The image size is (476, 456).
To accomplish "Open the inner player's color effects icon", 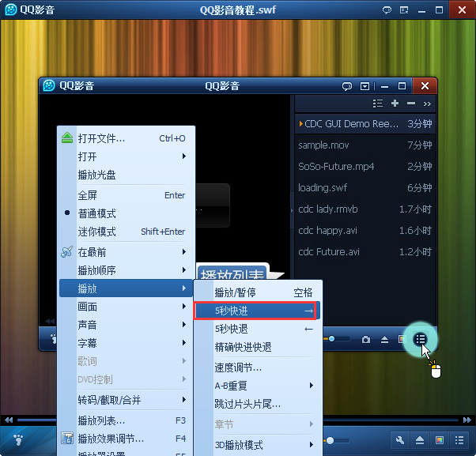I will click(x=402, y=339).
